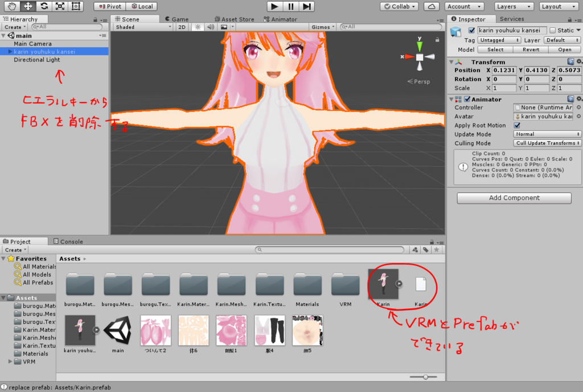This screenshot has width=583, height=392.
Task: Open Transform component help icon
Action: 570,61
